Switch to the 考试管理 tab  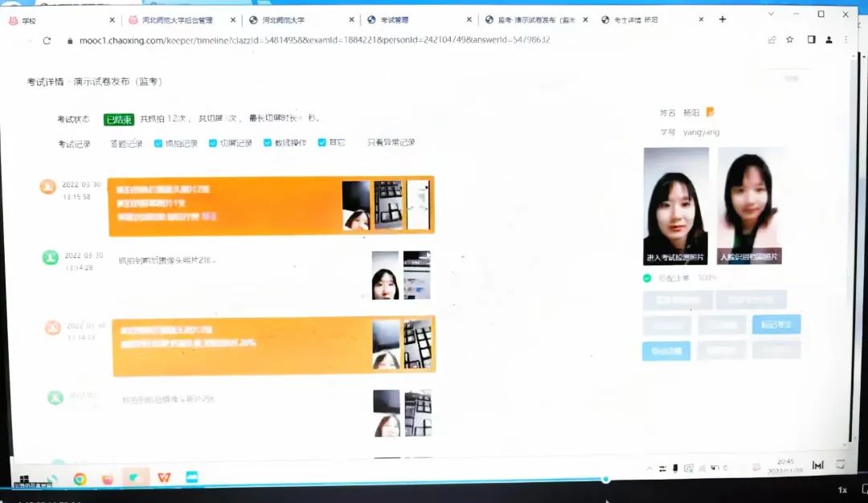(416, 19)
